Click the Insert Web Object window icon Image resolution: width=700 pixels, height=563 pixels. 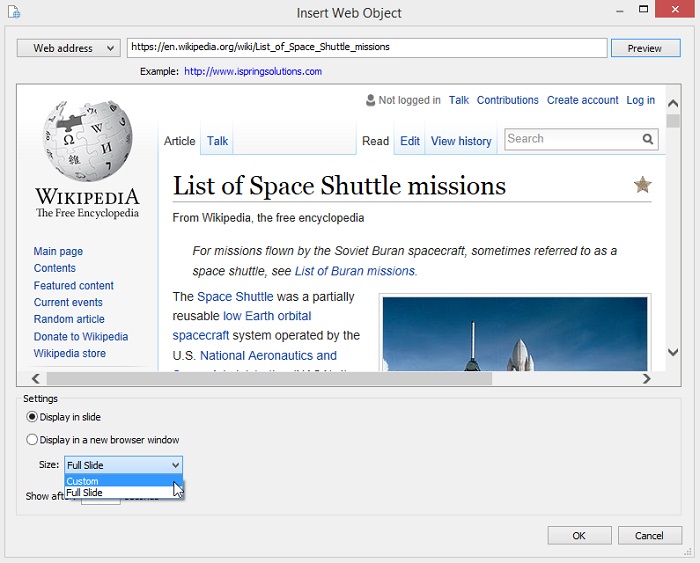pyautogui.click(x=14, y=12)
